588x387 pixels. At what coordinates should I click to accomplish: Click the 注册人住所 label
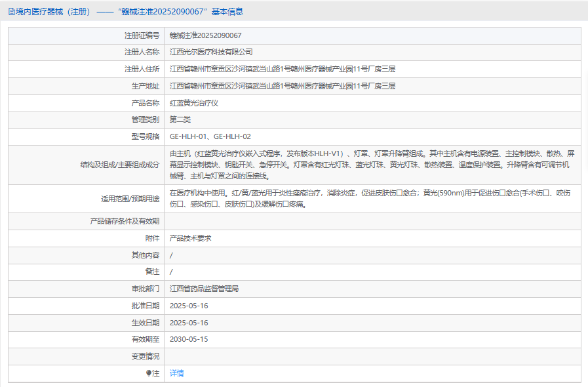tap(142, 69)
